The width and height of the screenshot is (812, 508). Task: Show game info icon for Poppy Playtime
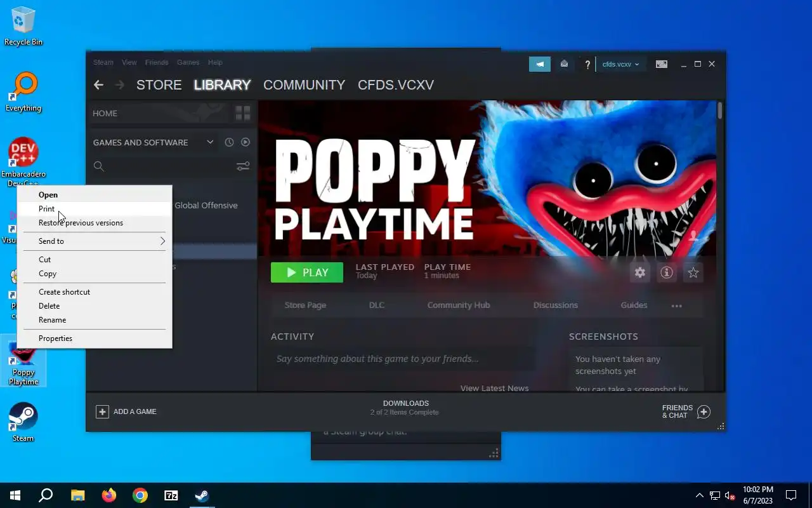667,272
